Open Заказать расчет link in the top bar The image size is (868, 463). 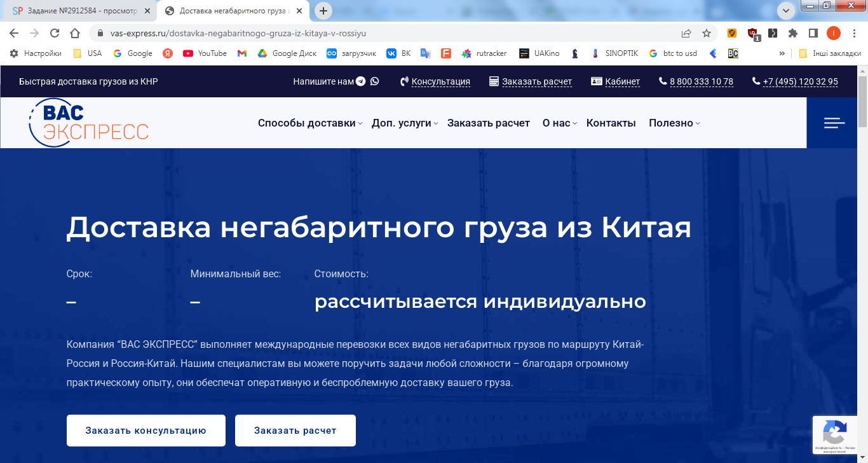[531, 81]
